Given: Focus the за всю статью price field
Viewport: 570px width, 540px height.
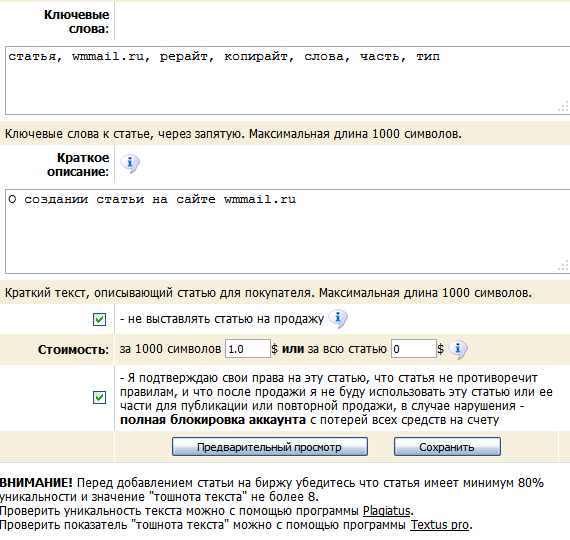Looking at the screenshot, I should pyautogui.click(x=414, y=349).
